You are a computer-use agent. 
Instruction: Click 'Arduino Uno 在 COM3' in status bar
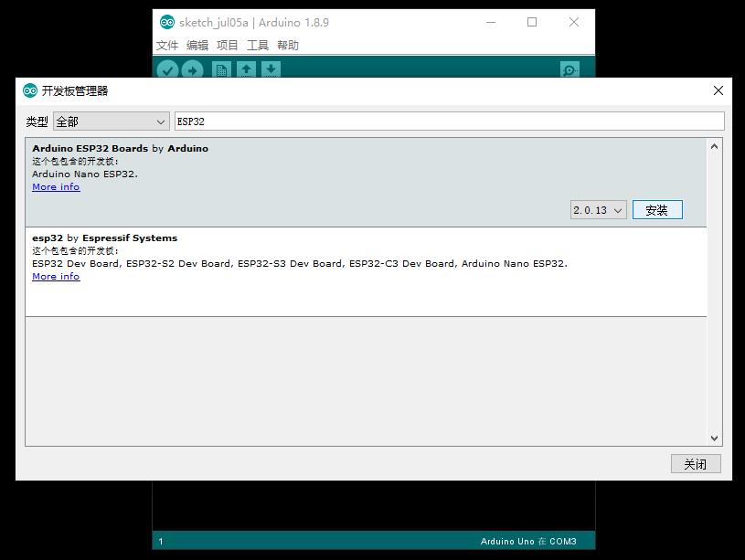[x=528, y=542]
